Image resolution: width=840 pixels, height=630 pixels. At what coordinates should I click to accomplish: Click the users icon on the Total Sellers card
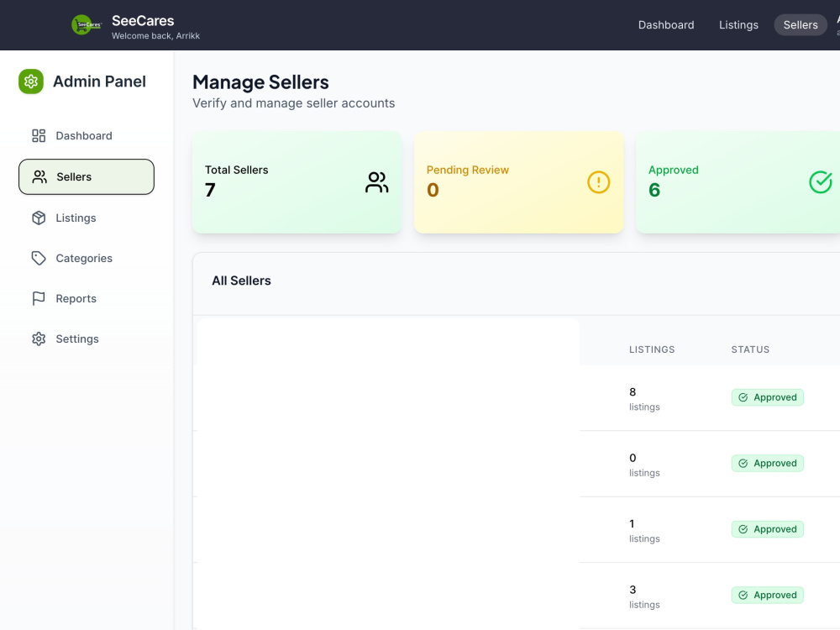pos(376,182)
